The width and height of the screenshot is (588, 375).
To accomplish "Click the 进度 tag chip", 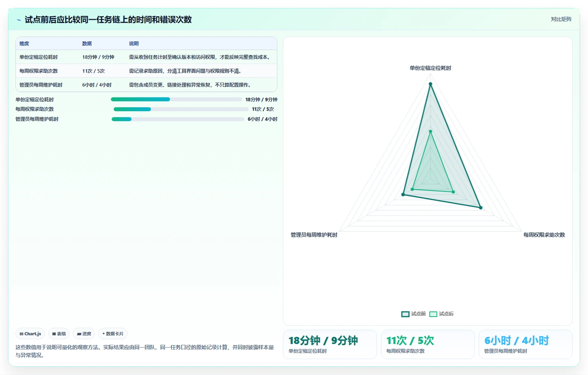I will coord(84,334).
